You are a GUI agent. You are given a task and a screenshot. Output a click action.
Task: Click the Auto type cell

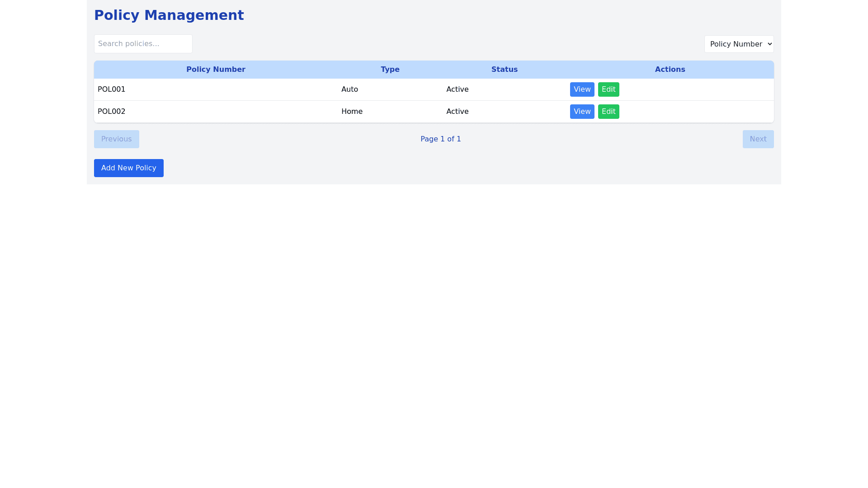point(349,89)
